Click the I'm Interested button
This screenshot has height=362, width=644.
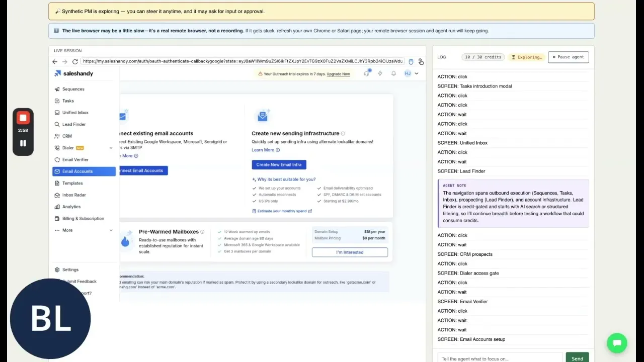[350, 252]
